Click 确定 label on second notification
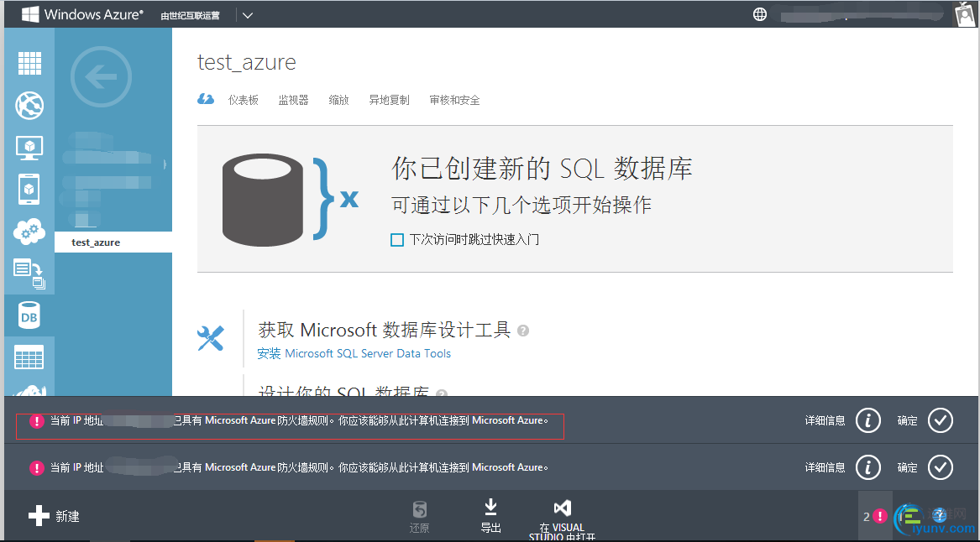This screenshot has width=980, height=542. click(x=908, y=467)
